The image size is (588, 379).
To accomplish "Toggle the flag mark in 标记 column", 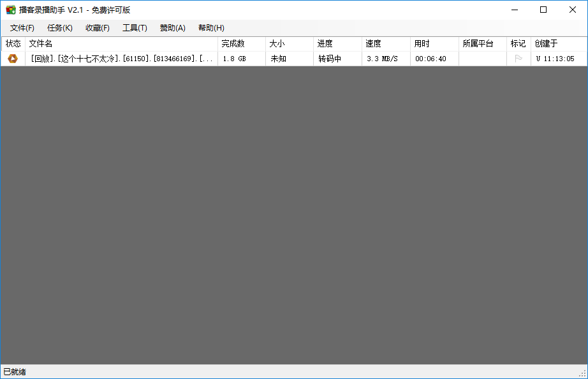I will [x=518, y=59].
